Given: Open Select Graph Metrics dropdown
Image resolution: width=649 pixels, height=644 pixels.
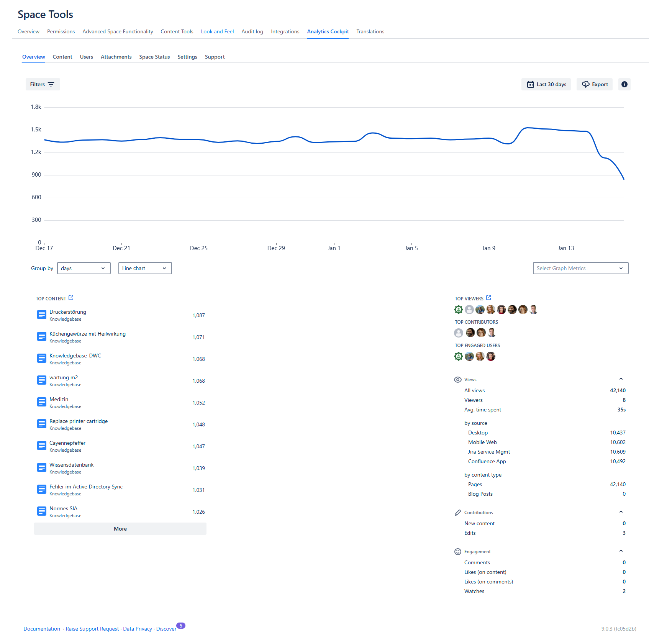Looking at the screenshot, I should (x=580, y=268).
